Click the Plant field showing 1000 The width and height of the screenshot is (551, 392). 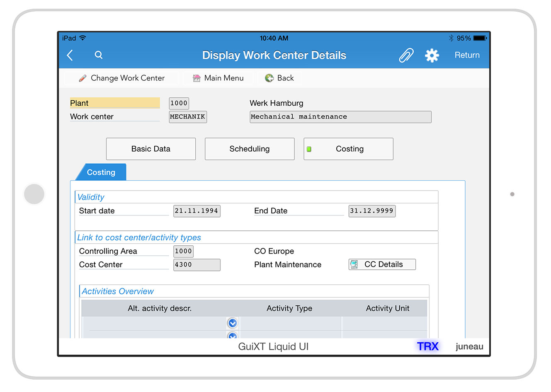[179, 103]
